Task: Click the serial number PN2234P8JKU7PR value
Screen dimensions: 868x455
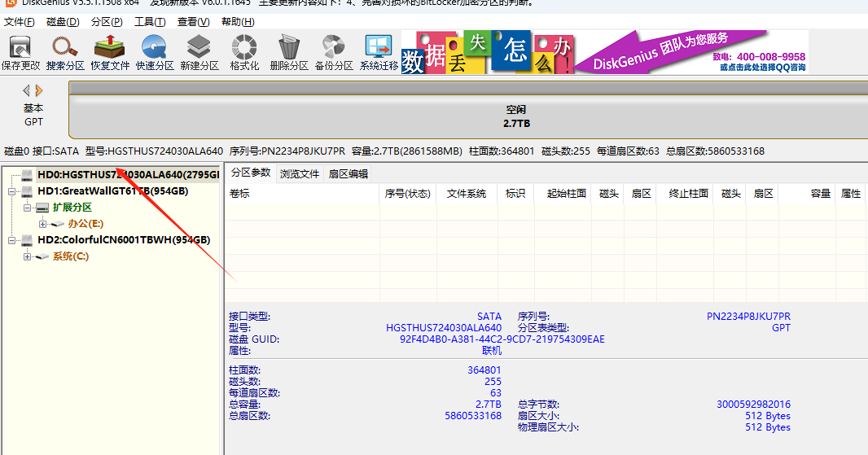Action: tap(748, 317)
